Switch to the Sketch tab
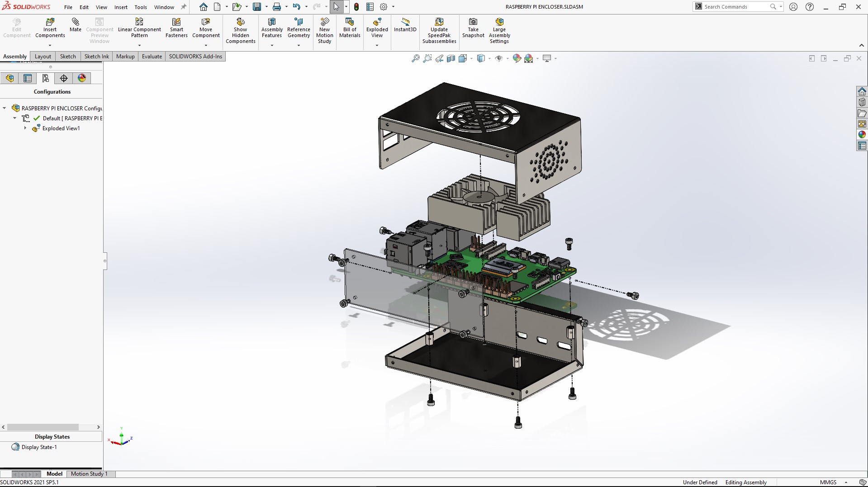The image size is (868, 487). (x=68, y=57)
